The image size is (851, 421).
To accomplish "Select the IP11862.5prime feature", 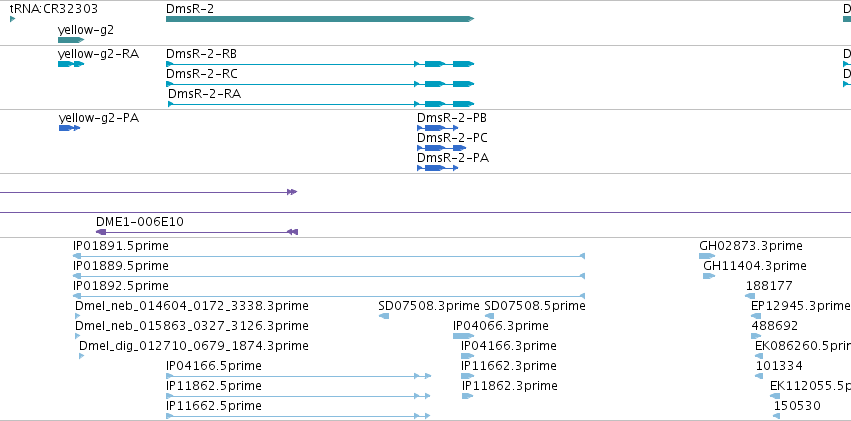I will click(x=299, y=396).
